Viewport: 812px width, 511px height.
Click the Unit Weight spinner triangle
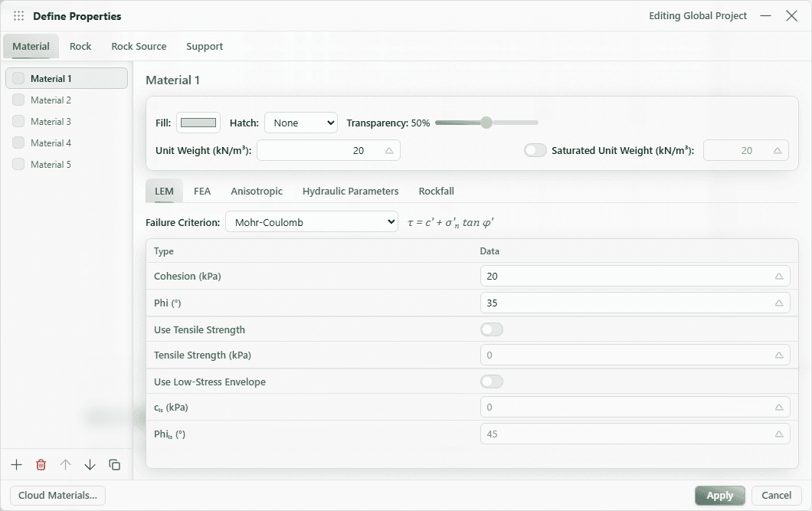389,151
